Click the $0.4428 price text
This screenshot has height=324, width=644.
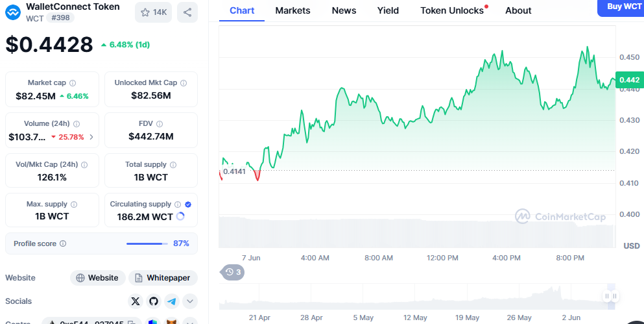click(49, 44)
